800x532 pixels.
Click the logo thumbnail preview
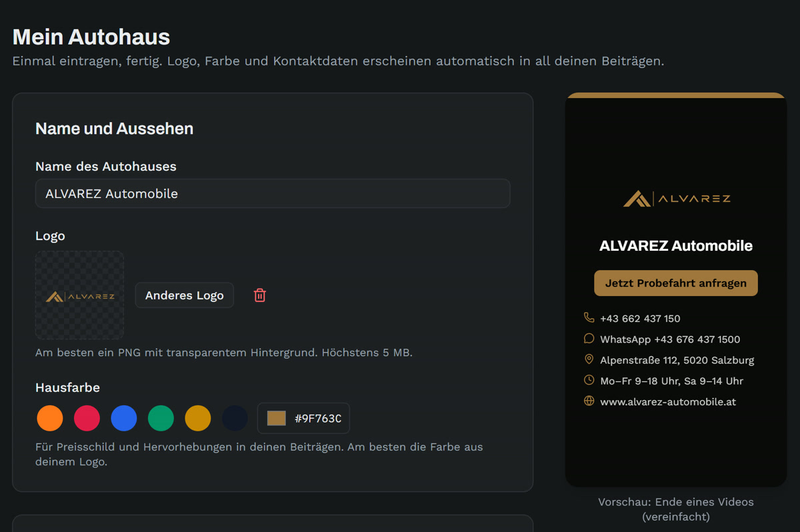[x=79, y=295]
